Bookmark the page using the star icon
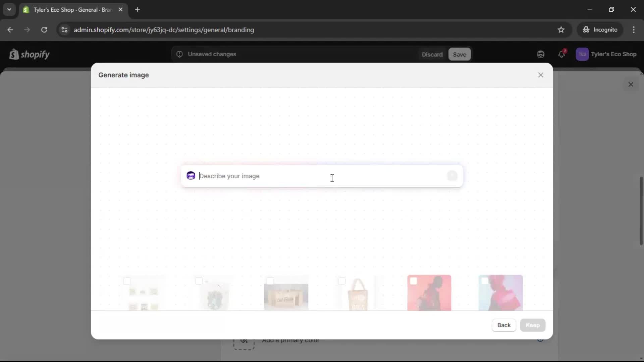 pos(561,29)
